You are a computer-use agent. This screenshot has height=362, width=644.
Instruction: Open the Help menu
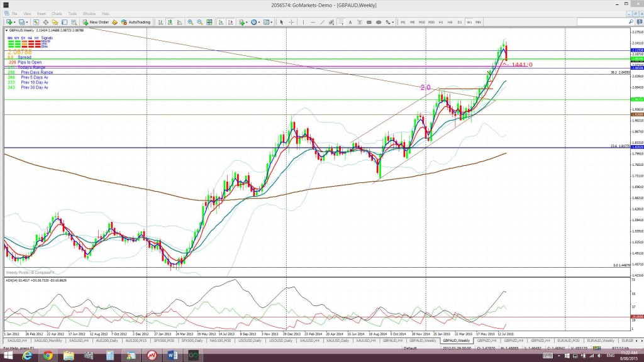106,14
